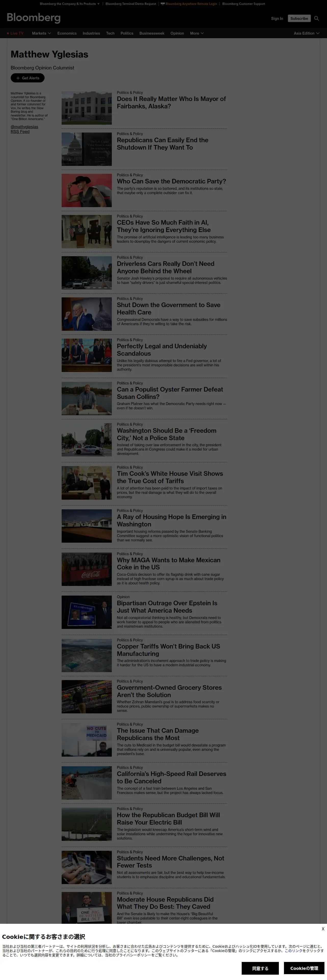Open the search magnifier icon
This screenshot has height=980, width=327.
pyautogui.click(x=316, y=18)
